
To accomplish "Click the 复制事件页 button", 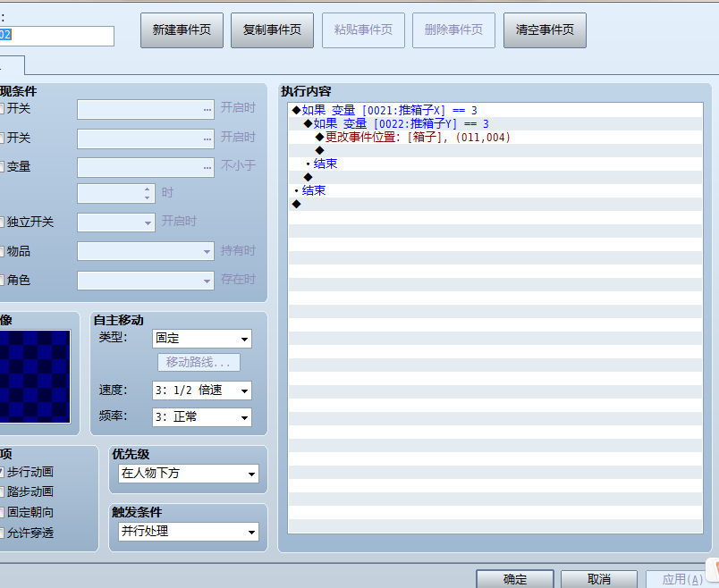I will (x=272, y=30).
